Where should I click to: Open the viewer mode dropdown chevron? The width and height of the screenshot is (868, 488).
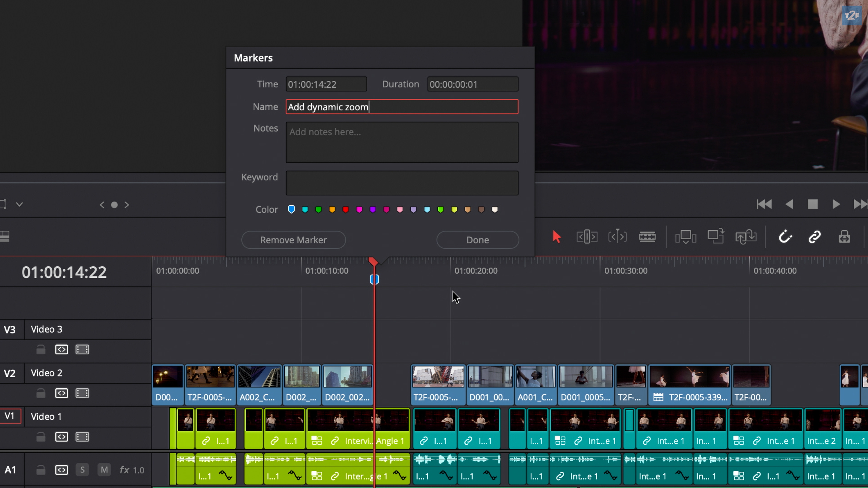pos(19,204)
